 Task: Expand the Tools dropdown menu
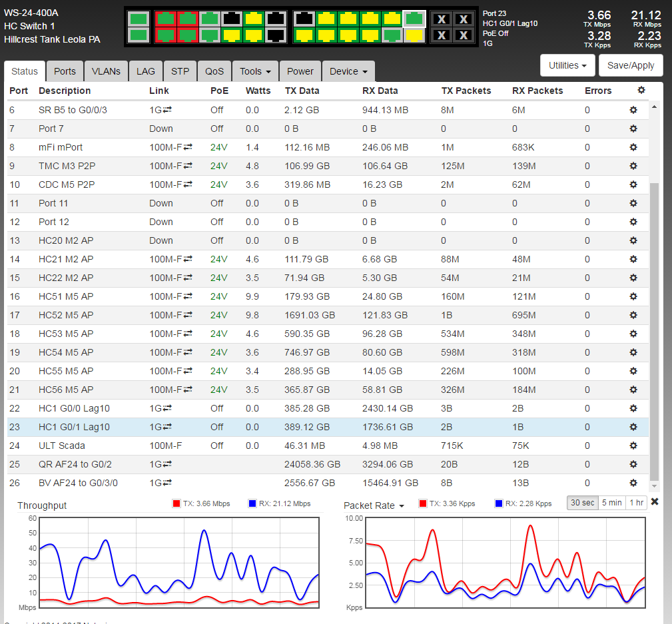(x=255, y=71)
